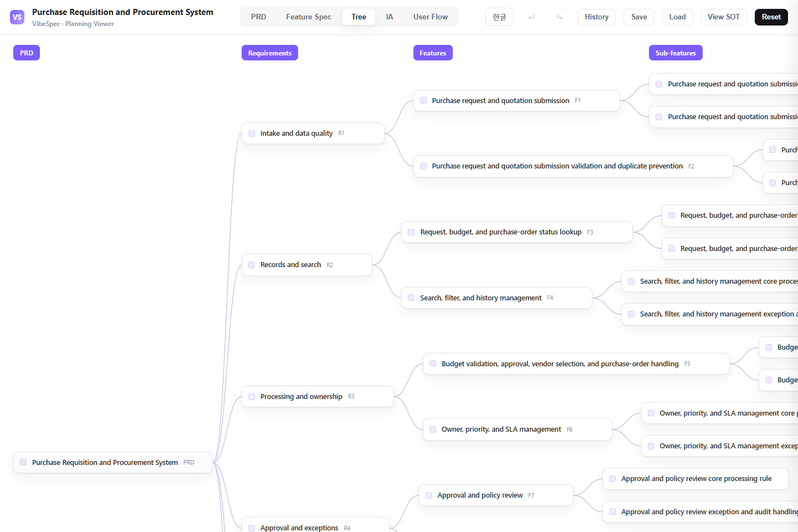798x532 pixels.
Task: Click the View SOT button
Action: pos(724,17)
